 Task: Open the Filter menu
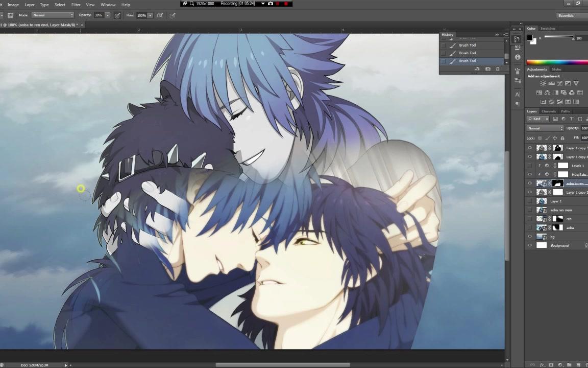76,5
